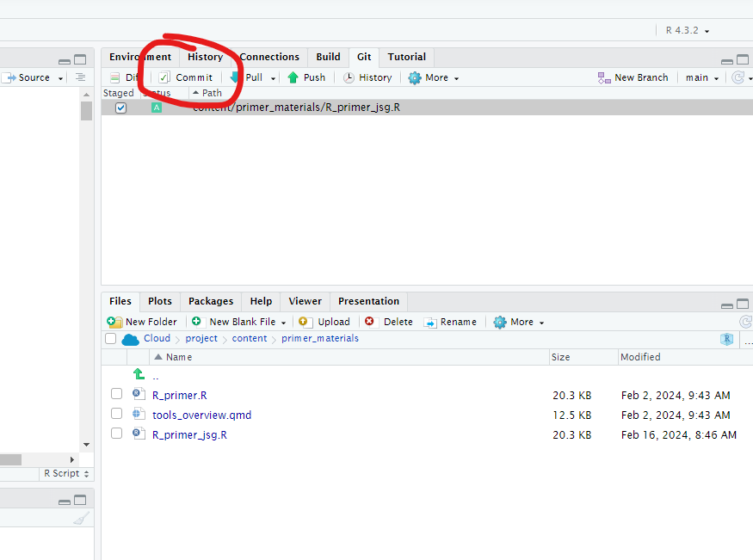Screen dimensions: 753x560
Task: Open tools_overview.qmd from the file list
Action: click(x=201, y=414)
